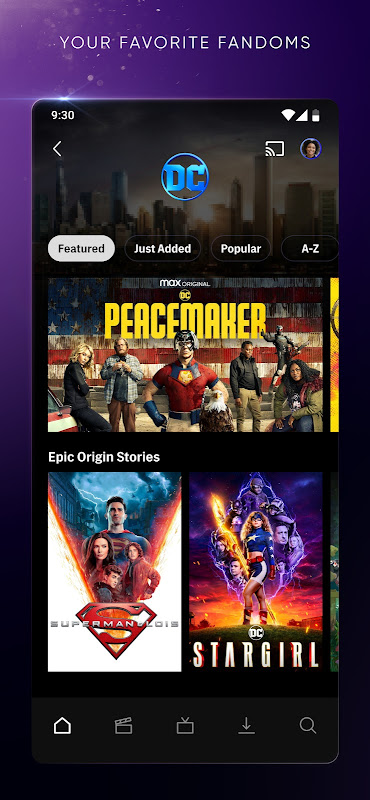Open the Cast to device icon
370x800 pixels.
point(275,148)
